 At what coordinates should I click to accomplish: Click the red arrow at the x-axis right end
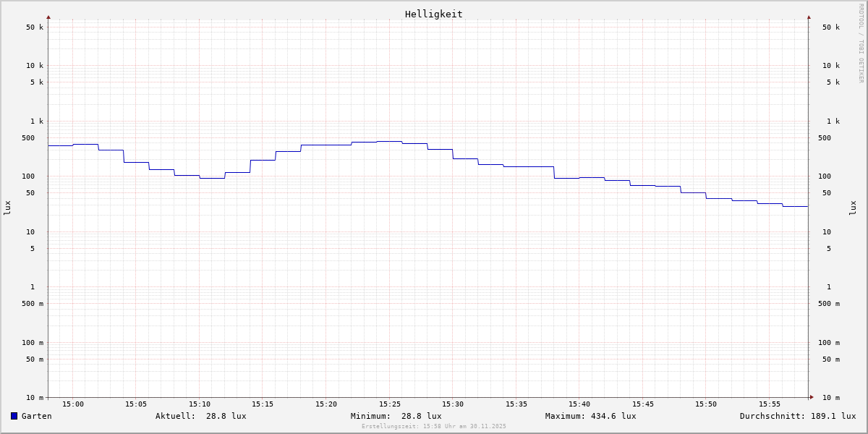(812, 397)
